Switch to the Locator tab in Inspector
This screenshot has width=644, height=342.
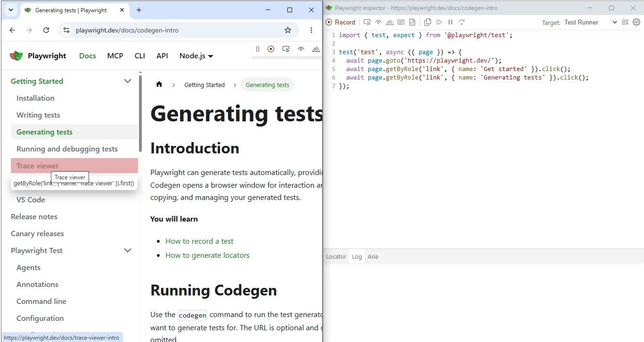click(x=336, y=257)
